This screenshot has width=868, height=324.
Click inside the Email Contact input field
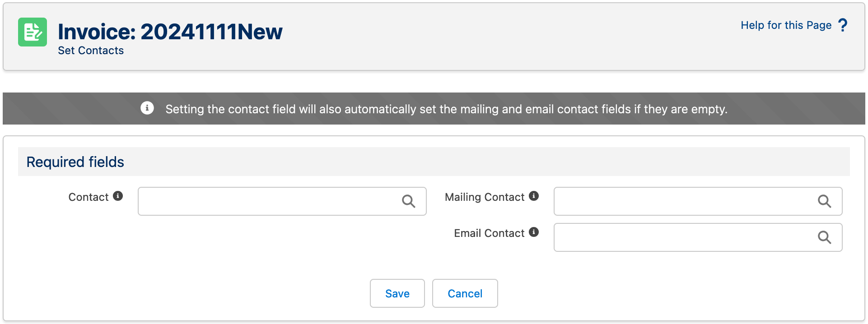(677, 237)
